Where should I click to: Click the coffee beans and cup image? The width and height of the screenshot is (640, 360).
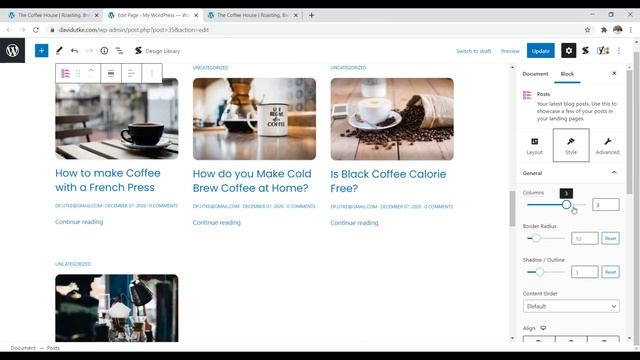(392, 119)
